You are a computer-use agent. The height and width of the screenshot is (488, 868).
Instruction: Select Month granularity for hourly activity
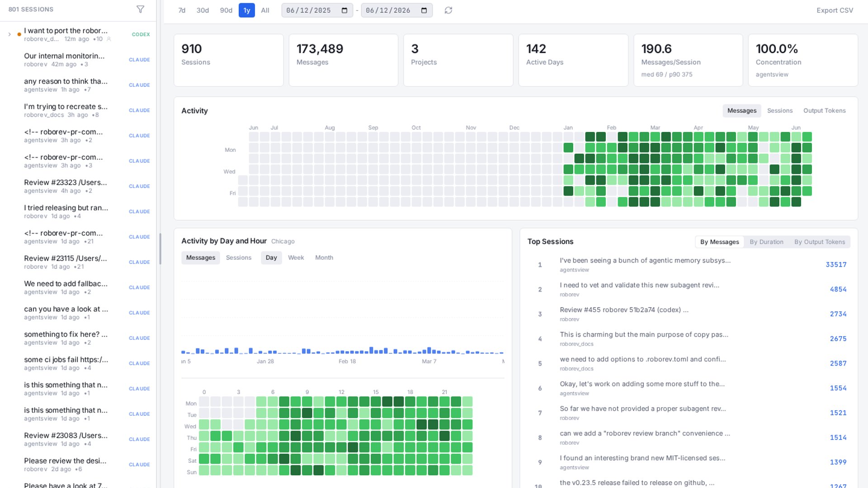click(x=324, y=258)
